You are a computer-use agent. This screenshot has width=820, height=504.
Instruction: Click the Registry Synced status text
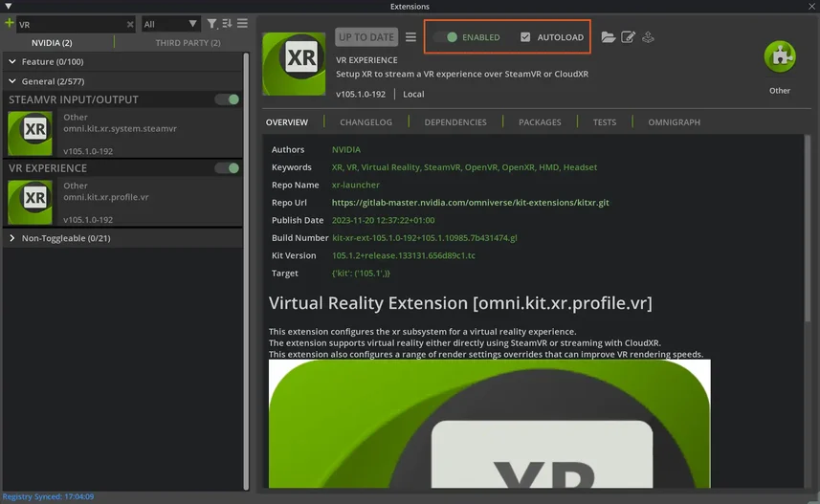48,496
